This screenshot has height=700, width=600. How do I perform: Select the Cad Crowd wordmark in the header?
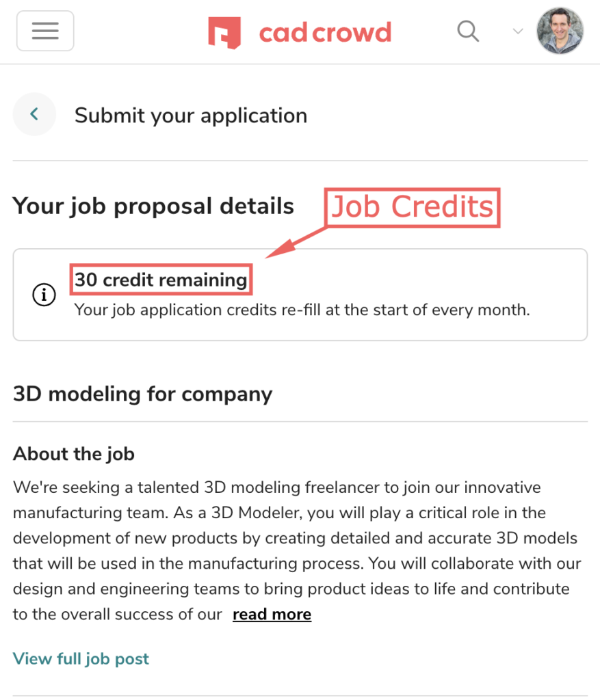click(x=325, y=31)
